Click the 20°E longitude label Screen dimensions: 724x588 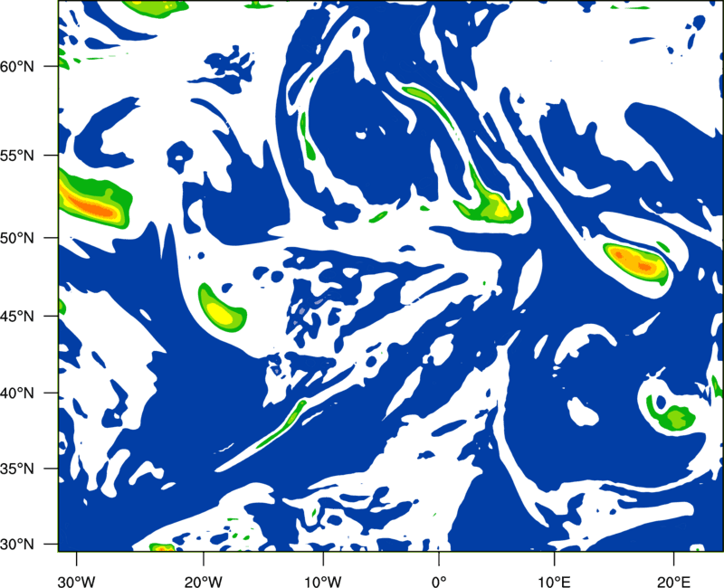(673, 582)
